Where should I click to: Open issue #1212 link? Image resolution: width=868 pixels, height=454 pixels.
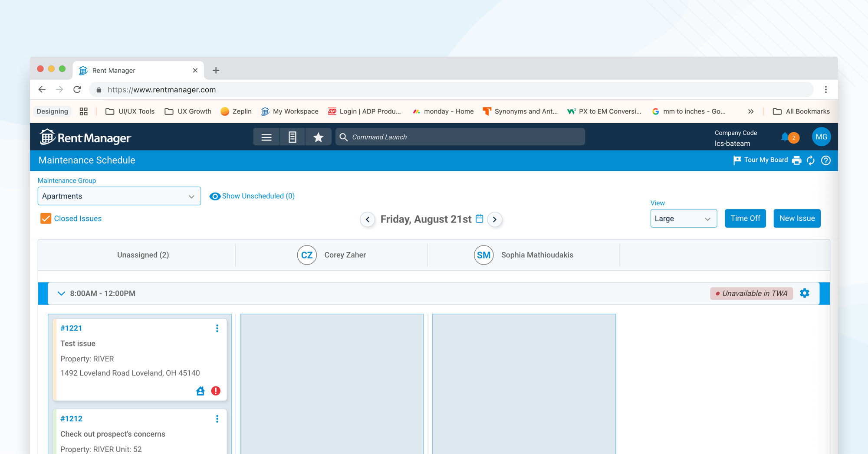click(x=71, y=419)
